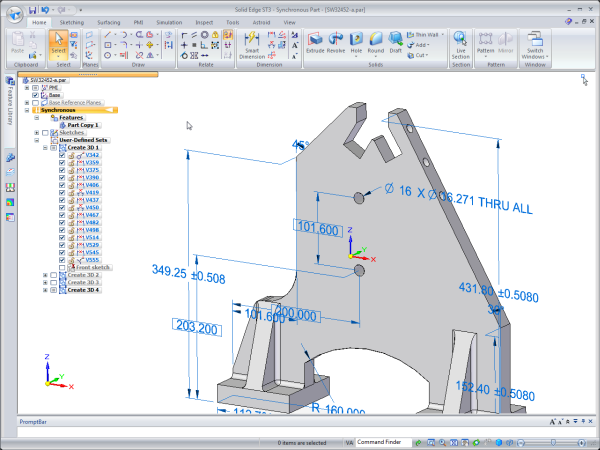Open the Live Section tool
This screenshot has width=600, height=450.
461,41
